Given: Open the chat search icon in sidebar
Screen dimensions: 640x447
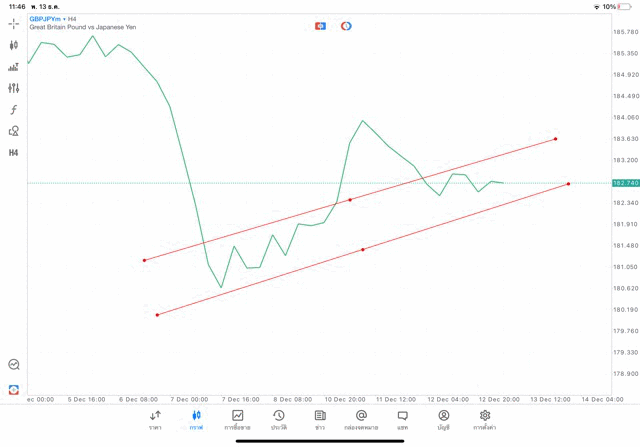Looking at the screenshot, I should pyautogui.click(x=14, y=365).
